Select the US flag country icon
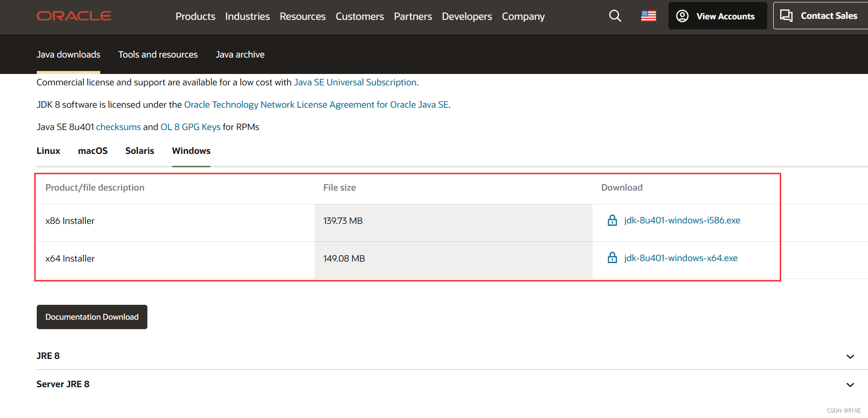 tap(648, 16)
